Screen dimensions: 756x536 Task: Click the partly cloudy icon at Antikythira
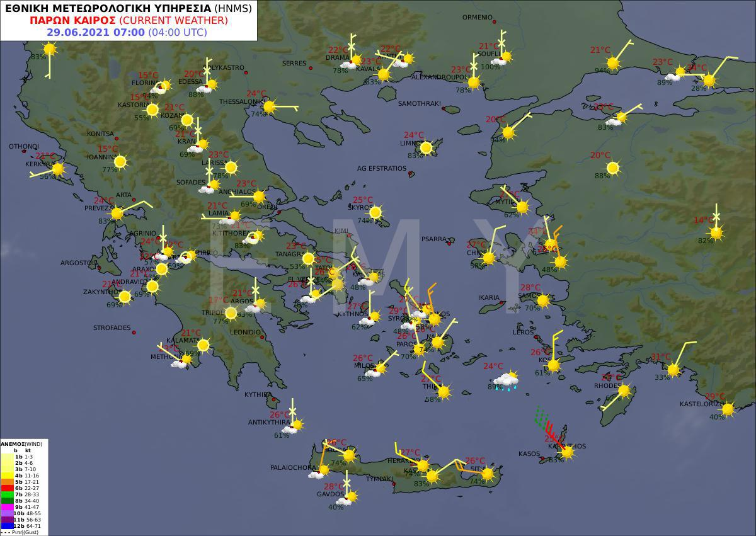(x=294, y=426)
